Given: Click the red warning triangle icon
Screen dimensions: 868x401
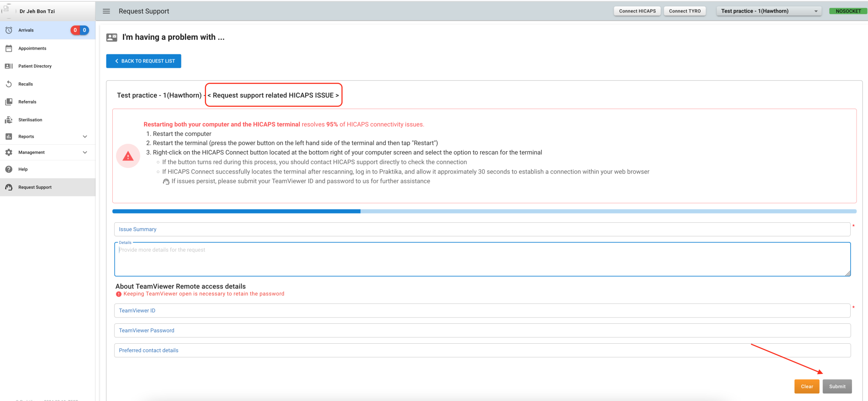Looking at the screenshot, I should pos(128,156).
